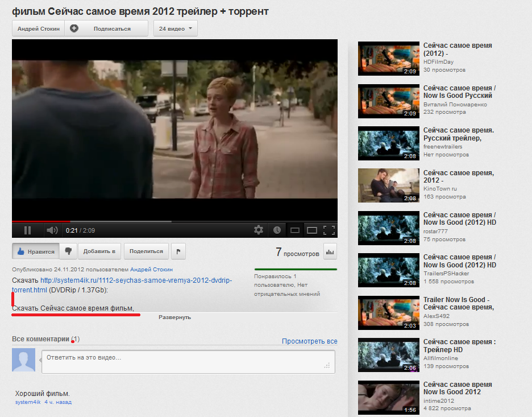Viewport: 532px width, 417px height.
Task: Seek on the video progress bar
Action: 174,221
